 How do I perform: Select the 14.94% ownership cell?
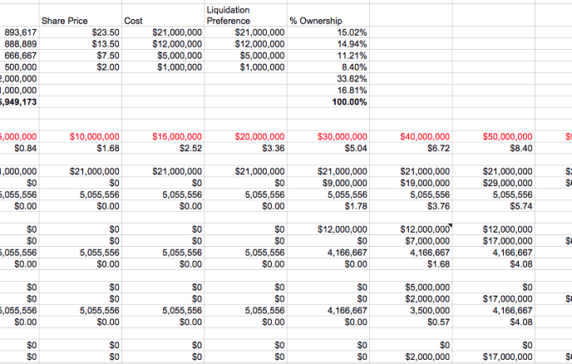pos(328,44)
